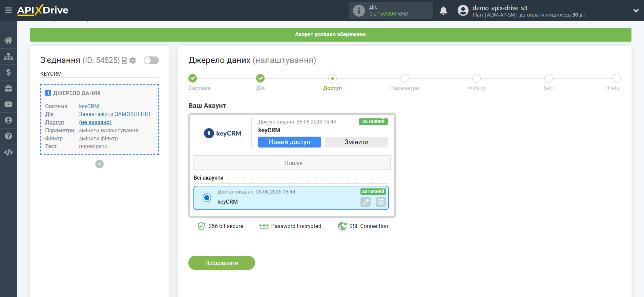This screenshot has height=297, width=644.
Task: Click the АКТИВНИЙ badge in top card
Action: [x=373, y=121]
